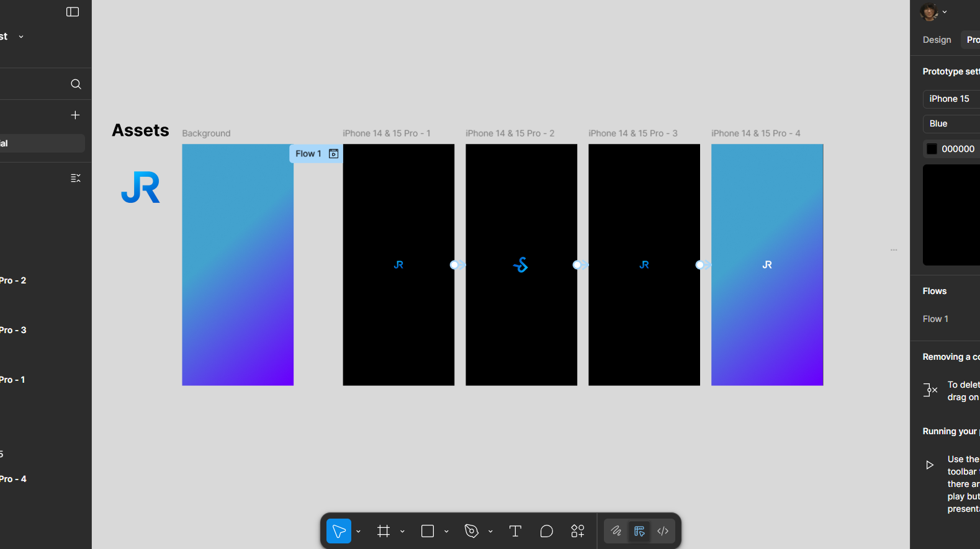Viewport: 980px width, 549px height.
Task: Click the prototype connection node after Pro - 3
Action: (700, 265)
